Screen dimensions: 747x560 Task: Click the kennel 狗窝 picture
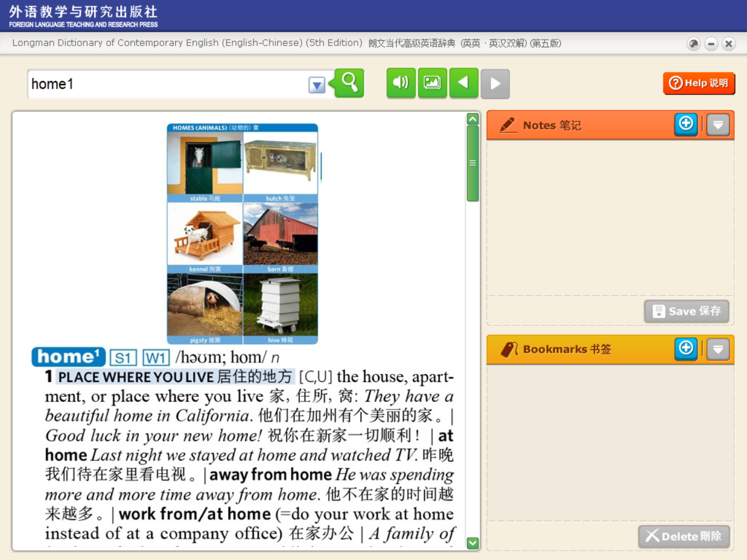pyautogui.click(x=205, y=234)
